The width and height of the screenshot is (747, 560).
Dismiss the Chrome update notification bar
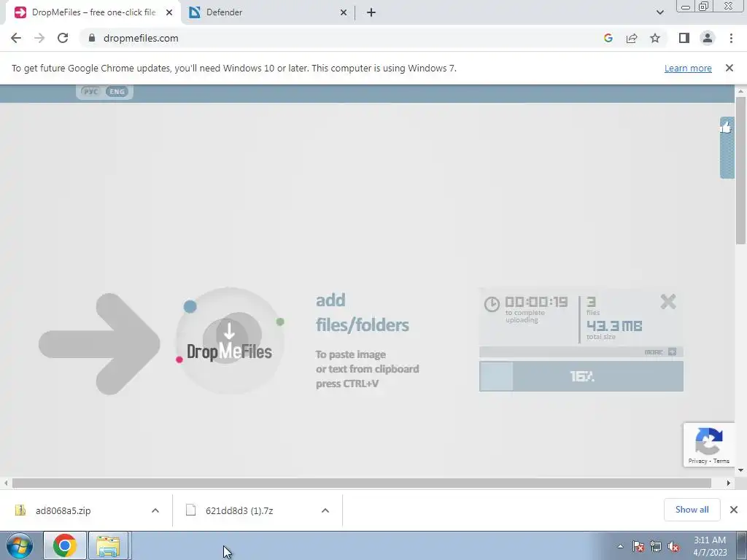coord(729,68)
